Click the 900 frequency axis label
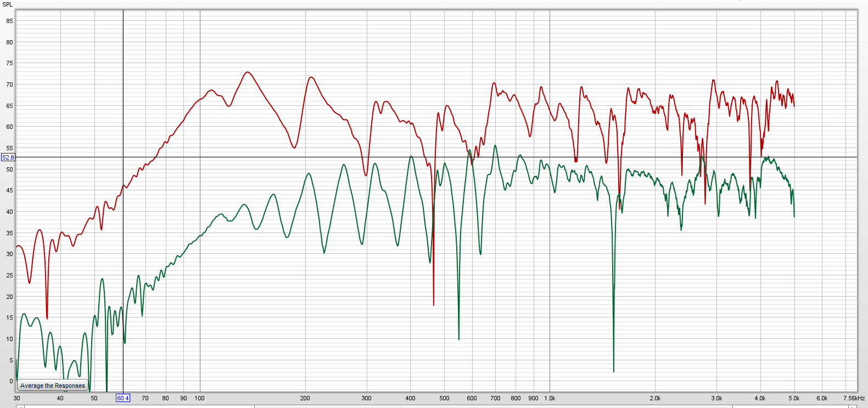Image resolution: width=868 pixels, height=408 pixels. coord(533,398)
